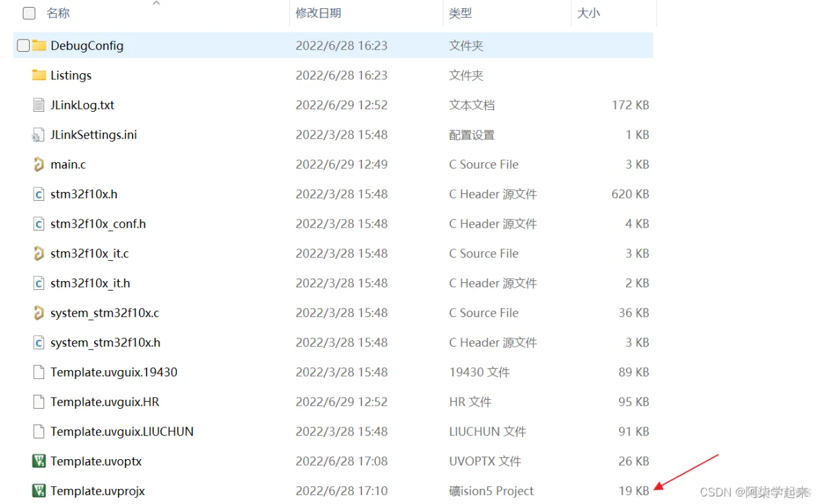The image size is (818, 504).
Task: Select the system_stm32f10x.h file name
Action: tap(106, 343)
